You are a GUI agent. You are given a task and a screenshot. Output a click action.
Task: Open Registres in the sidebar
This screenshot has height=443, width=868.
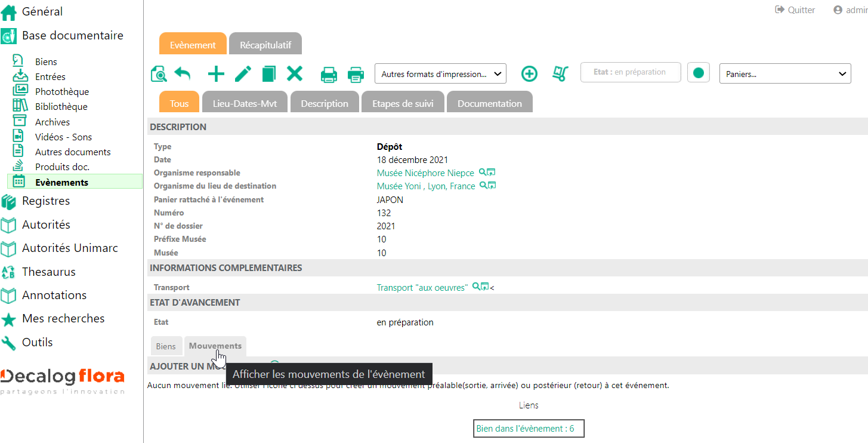click(x=45, y=201)
